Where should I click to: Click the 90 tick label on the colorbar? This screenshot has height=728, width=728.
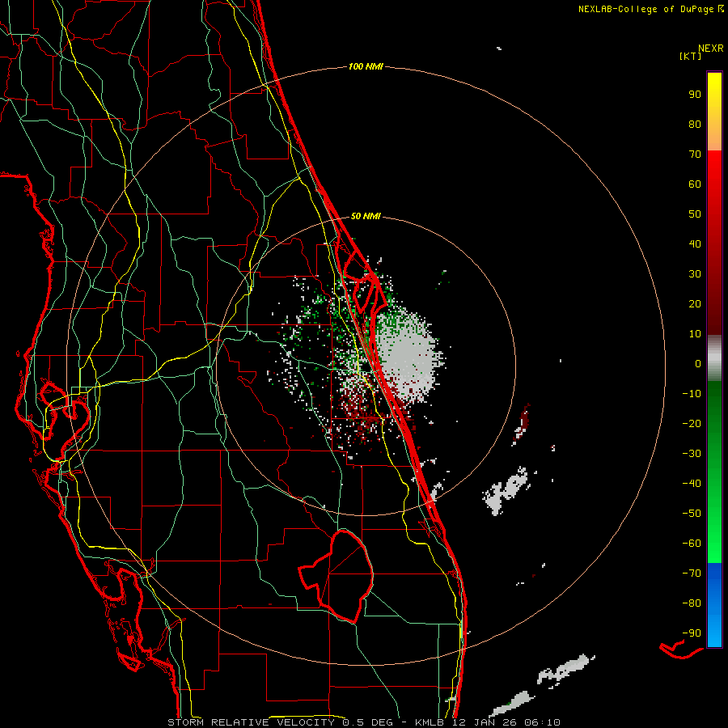coord(695,95)
